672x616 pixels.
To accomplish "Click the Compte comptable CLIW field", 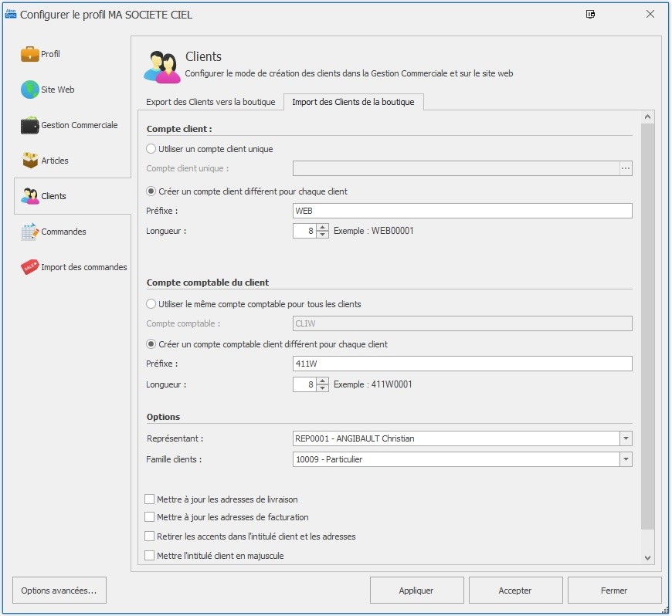I will pos(463,323).
